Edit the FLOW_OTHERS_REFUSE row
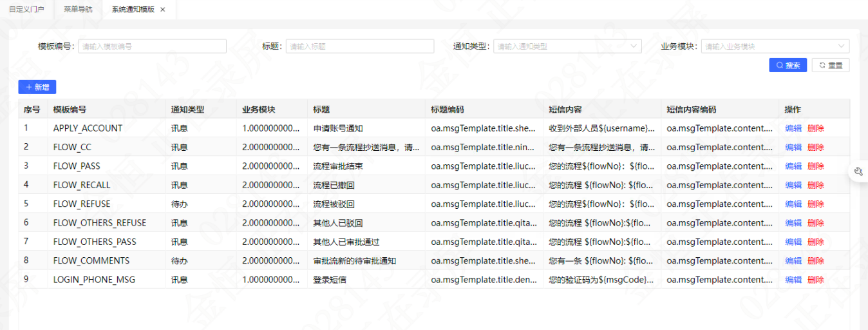868x330 pixels. pyautogui.click(x=793, y=223)
